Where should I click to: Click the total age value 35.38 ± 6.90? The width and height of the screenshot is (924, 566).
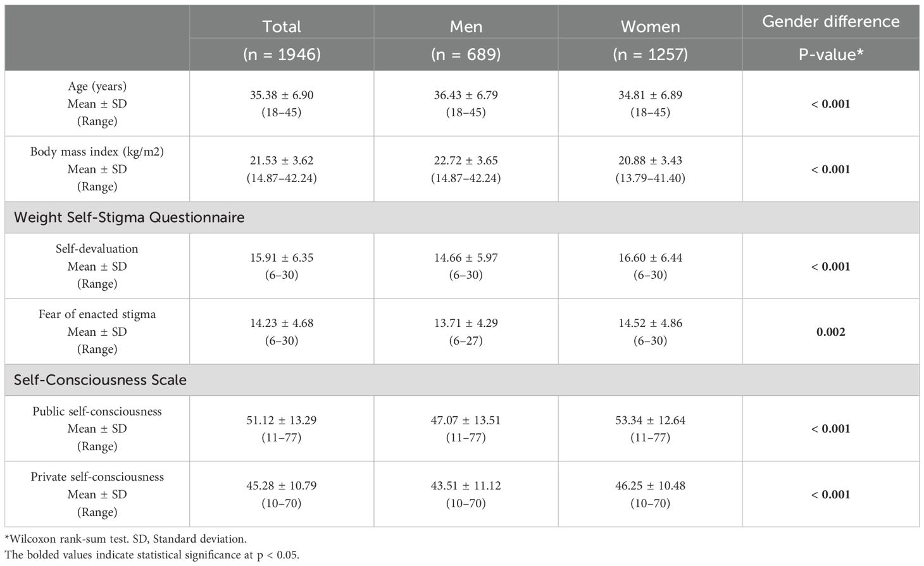click(x=282, y=95)
